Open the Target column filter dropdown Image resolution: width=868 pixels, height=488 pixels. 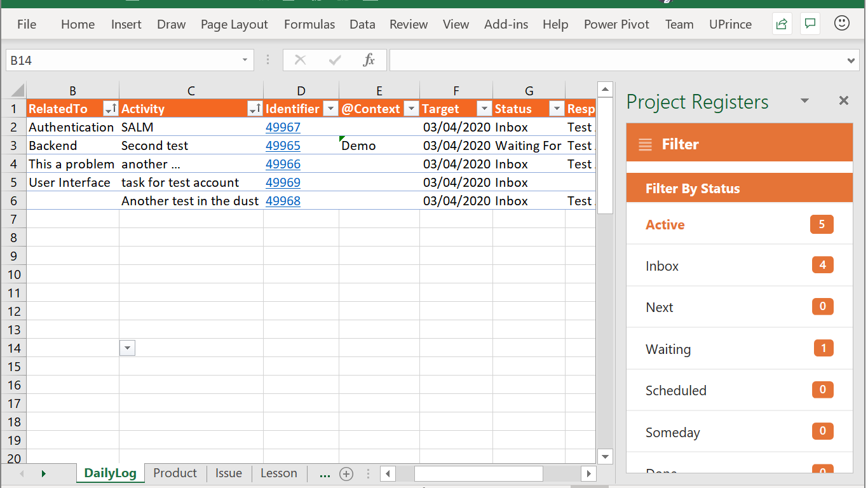(484, 109)
